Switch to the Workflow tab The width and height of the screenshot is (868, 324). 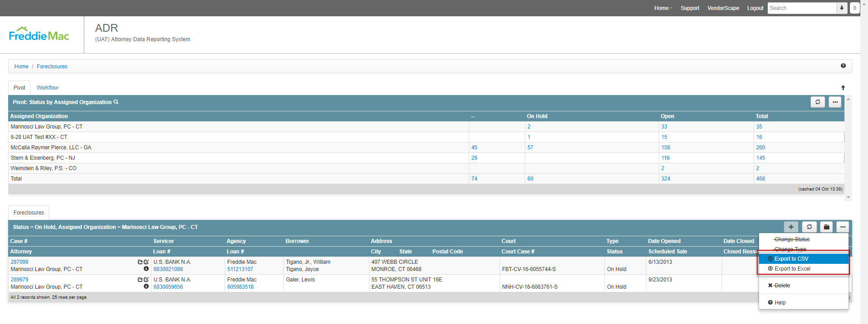tap(47, 88)
